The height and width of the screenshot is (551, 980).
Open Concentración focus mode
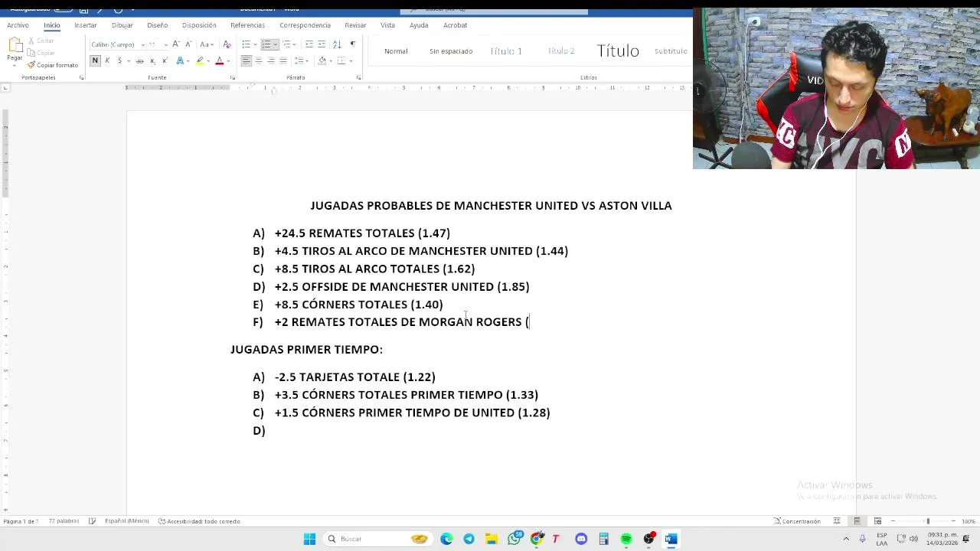click(x=797, y=521)
